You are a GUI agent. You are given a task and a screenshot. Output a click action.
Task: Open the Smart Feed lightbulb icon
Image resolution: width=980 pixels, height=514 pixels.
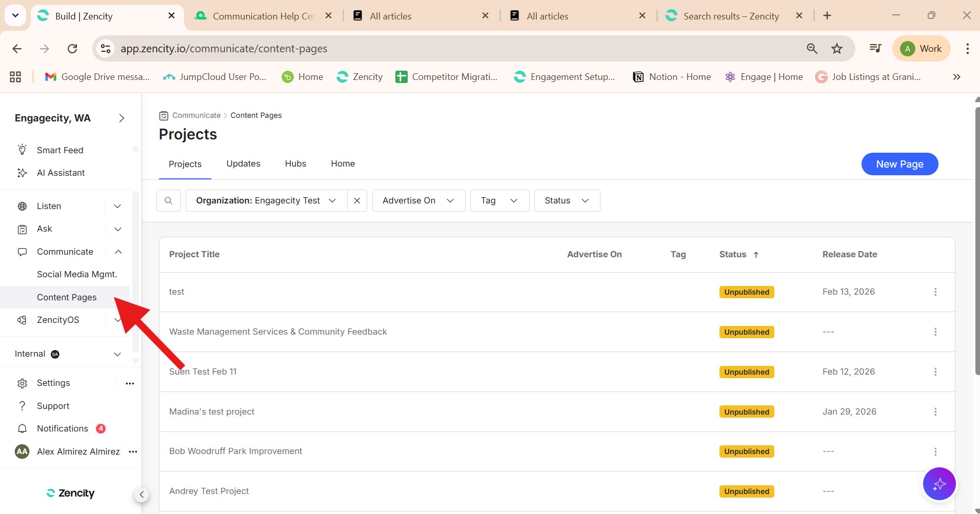[x=22, y=150]
